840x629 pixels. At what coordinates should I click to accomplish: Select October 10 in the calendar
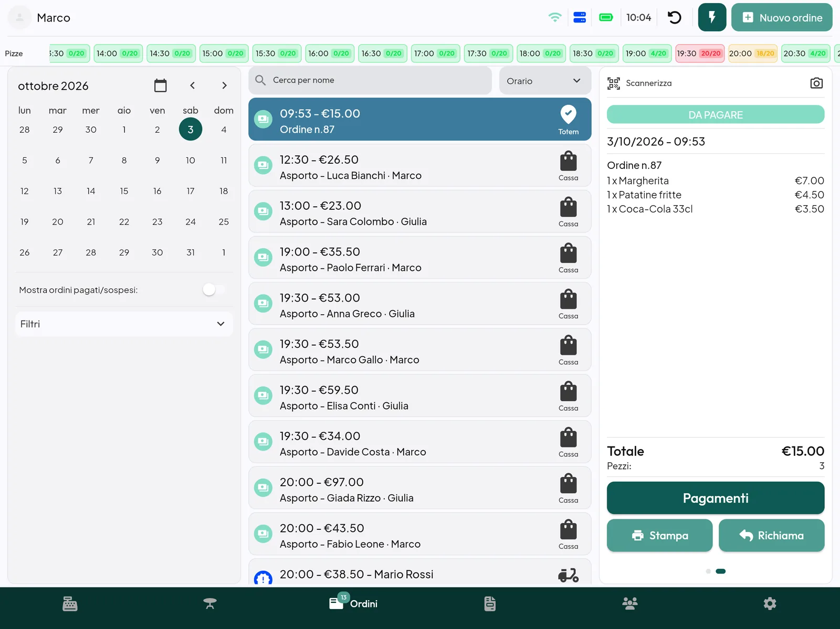191,160
